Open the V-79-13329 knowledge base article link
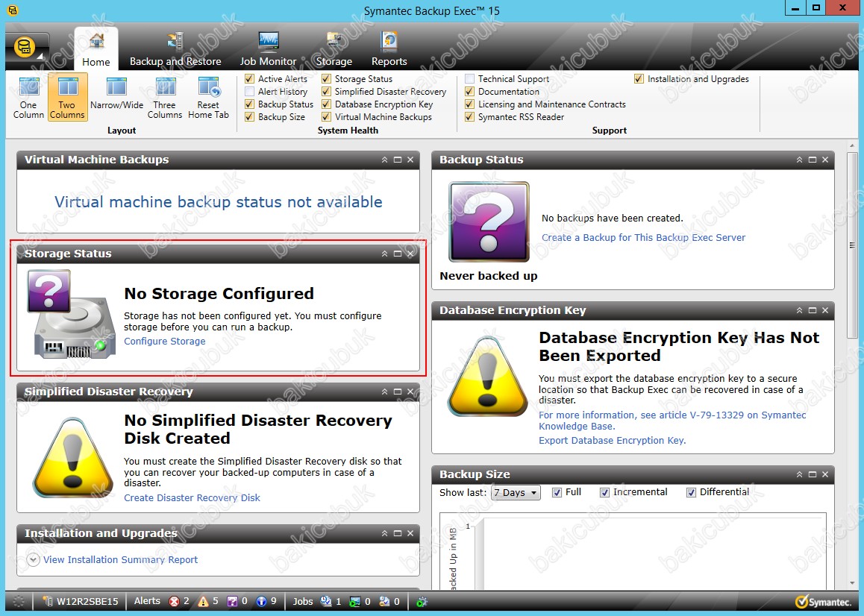This screenshot has width=864, height=616. click(x=672, y=421)
